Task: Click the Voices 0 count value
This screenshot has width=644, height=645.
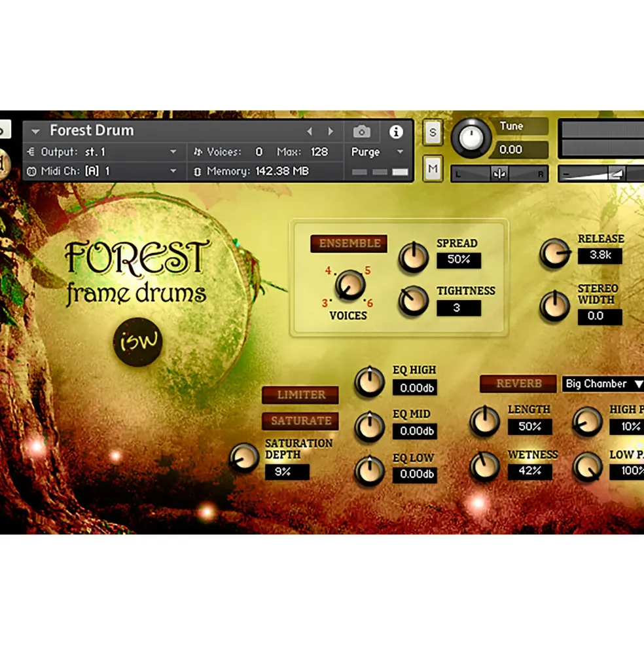Action: (259, 152)
